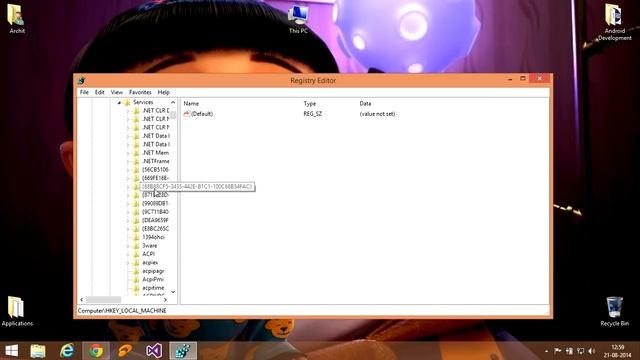The image size is (640, 360).
Task: Click the Registry Editor taskbar button
Action: pos(183,351)
